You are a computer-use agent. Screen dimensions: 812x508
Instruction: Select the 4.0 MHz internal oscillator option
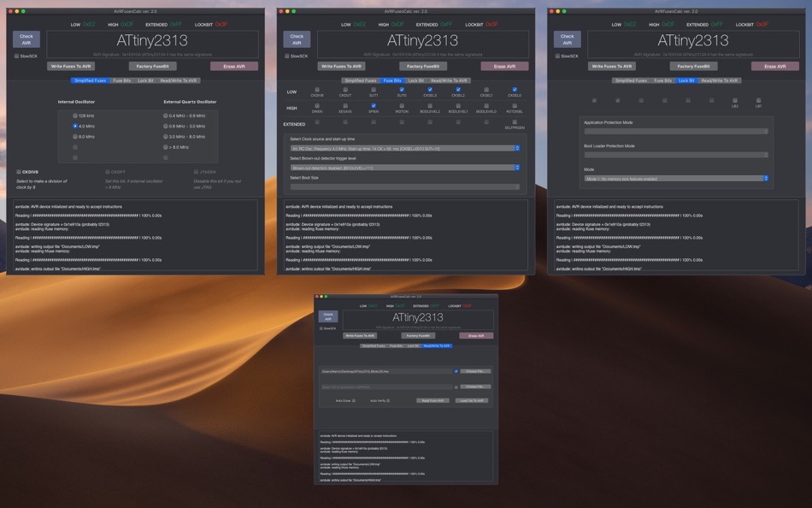click(x=75, y=126)
